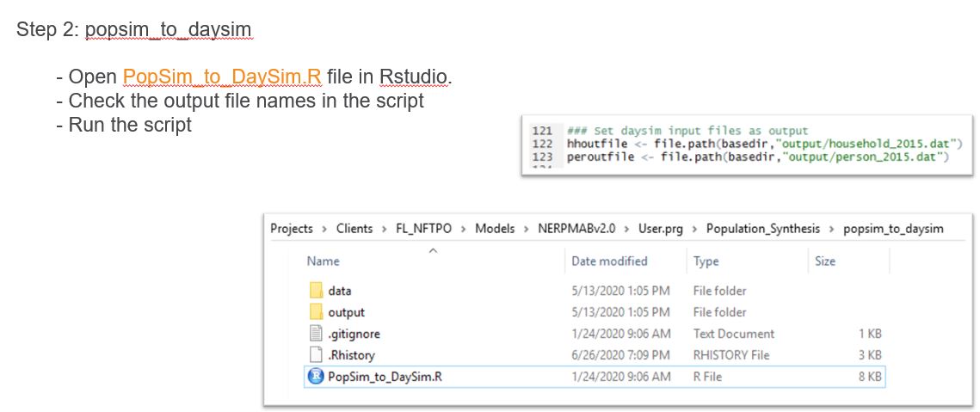Screen dimensions: 980x412
Task: Sort files by the Name column header
Action: click(x=324, y=261)
